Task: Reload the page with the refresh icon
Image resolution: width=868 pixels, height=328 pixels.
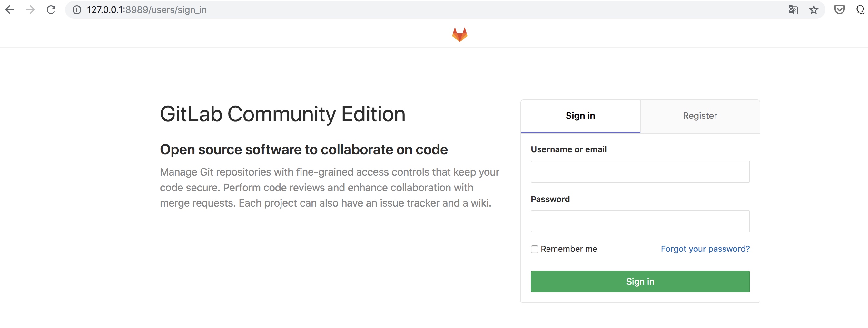Action: [x=51, y=10]
